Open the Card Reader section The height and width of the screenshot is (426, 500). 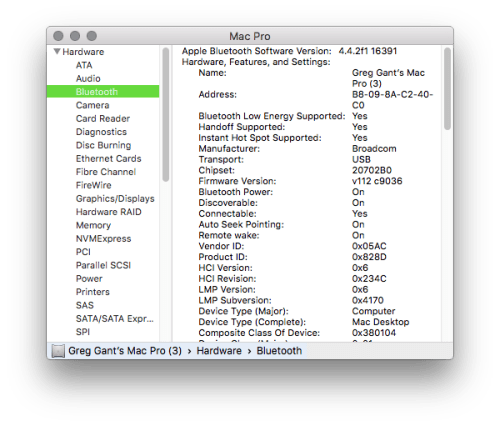[x=103, y=118]
